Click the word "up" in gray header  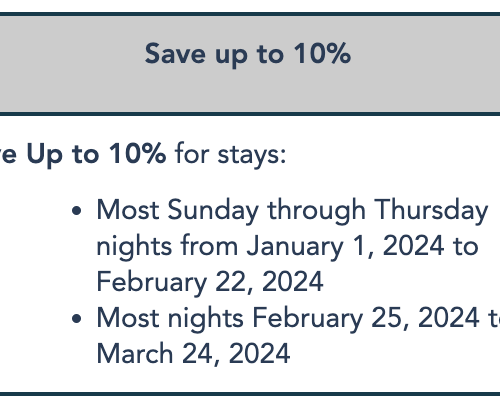click(x=231, y=57)
